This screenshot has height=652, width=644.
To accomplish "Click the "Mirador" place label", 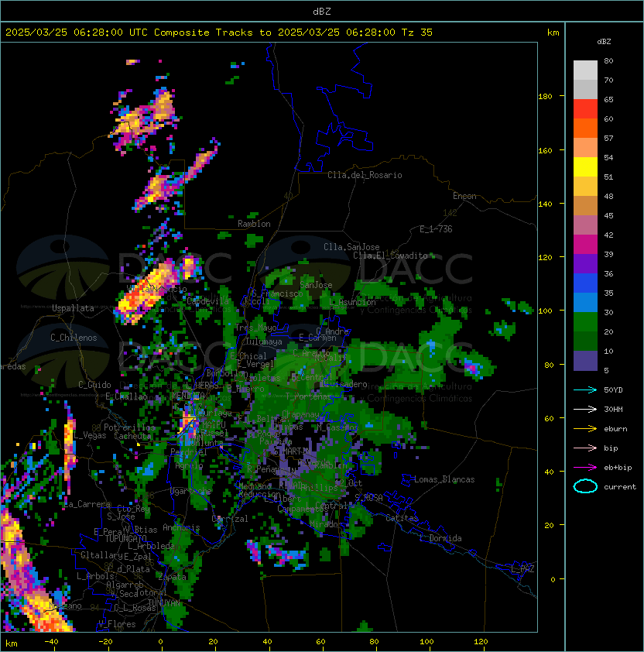I will click(x=327, y=524).
